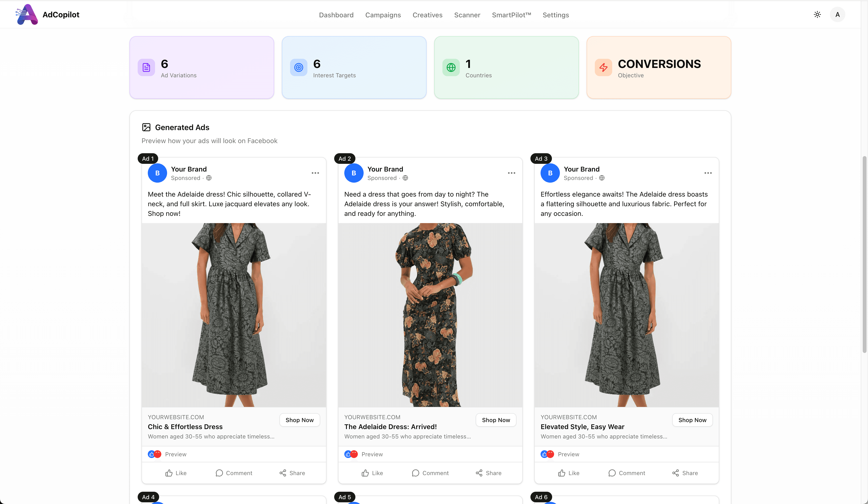
Task: Click the Countries globe icon
Action: (x=451, y=67)
